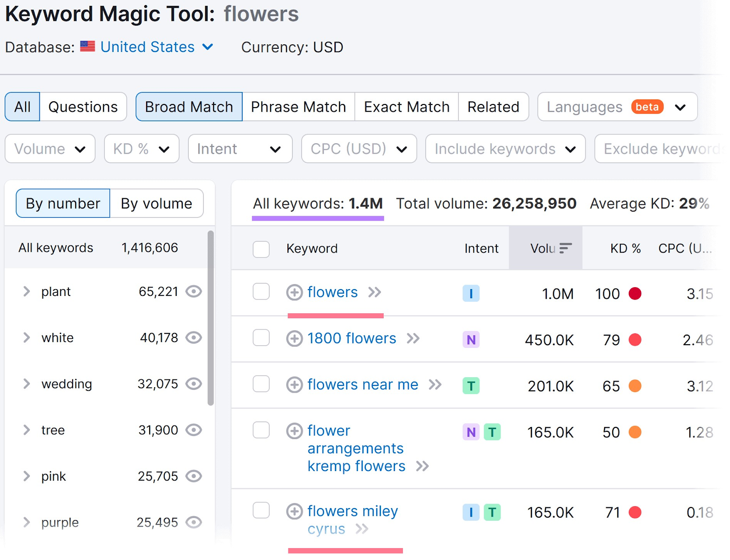
Task: Check the 'flower arrangements kremp flowers' row checkbox
Action: 261,430
